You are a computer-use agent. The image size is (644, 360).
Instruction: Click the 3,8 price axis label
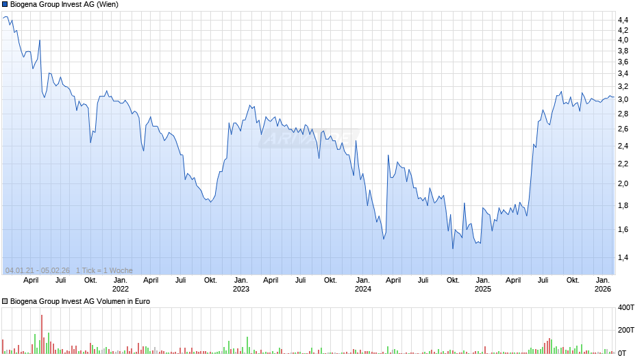click(623, 51)
